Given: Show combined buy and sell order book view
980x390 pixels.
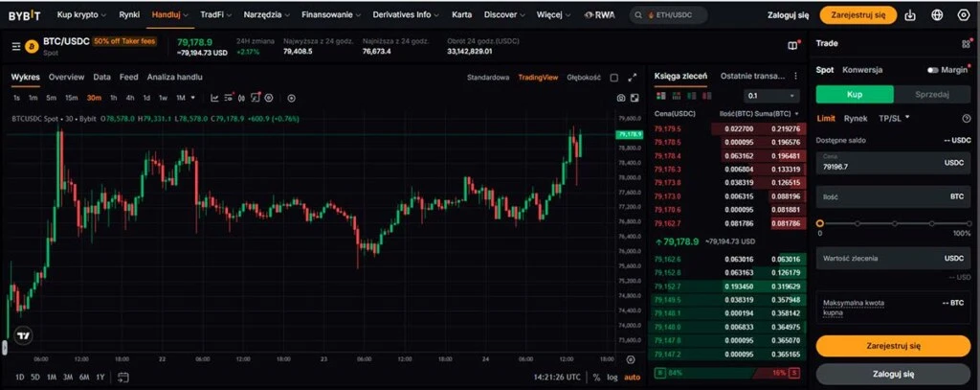Looking at the screenshot, I should 660,96.
